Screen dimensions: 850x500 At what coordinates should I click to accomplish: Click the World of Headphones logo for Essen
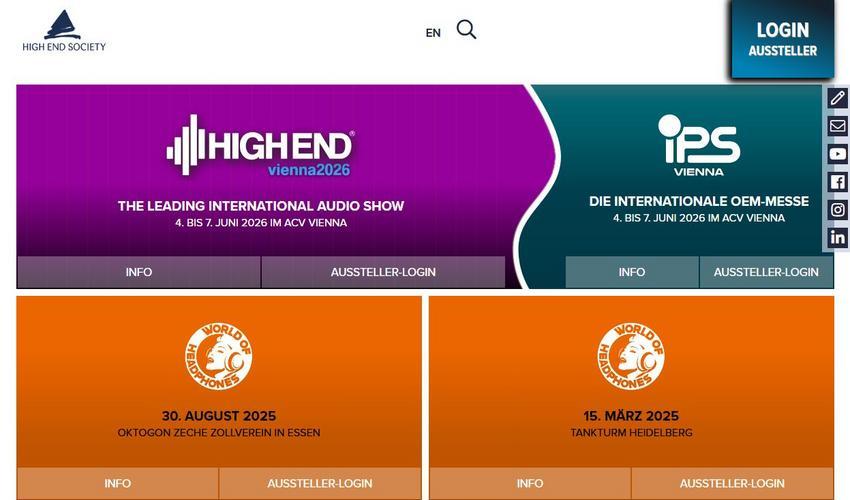click(218, 356)
